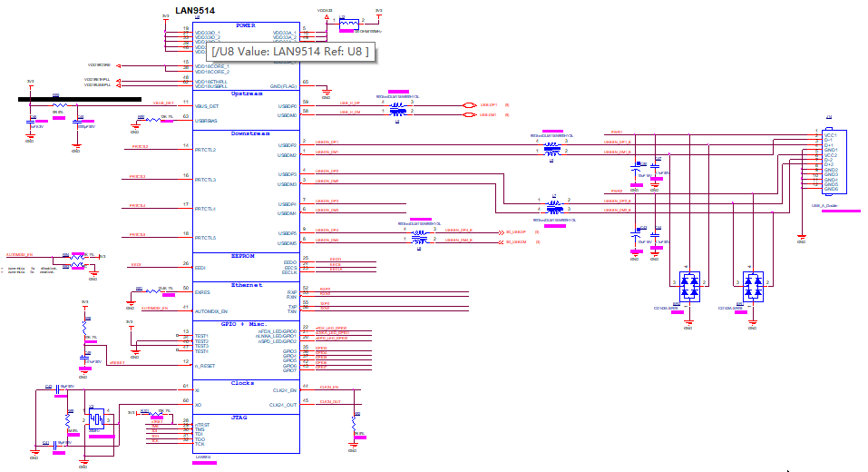Click the CLK24_OUT pin name inside U8
The width and height of the screenshot is (868, 472).
click(x=283, y=405)
